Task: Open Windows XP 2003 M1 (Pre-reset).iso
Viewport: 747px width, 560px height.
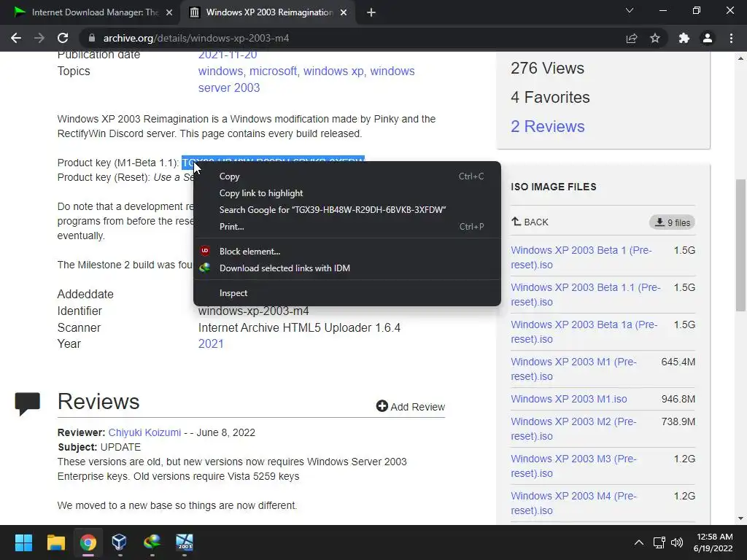Action: click(573, 368)
